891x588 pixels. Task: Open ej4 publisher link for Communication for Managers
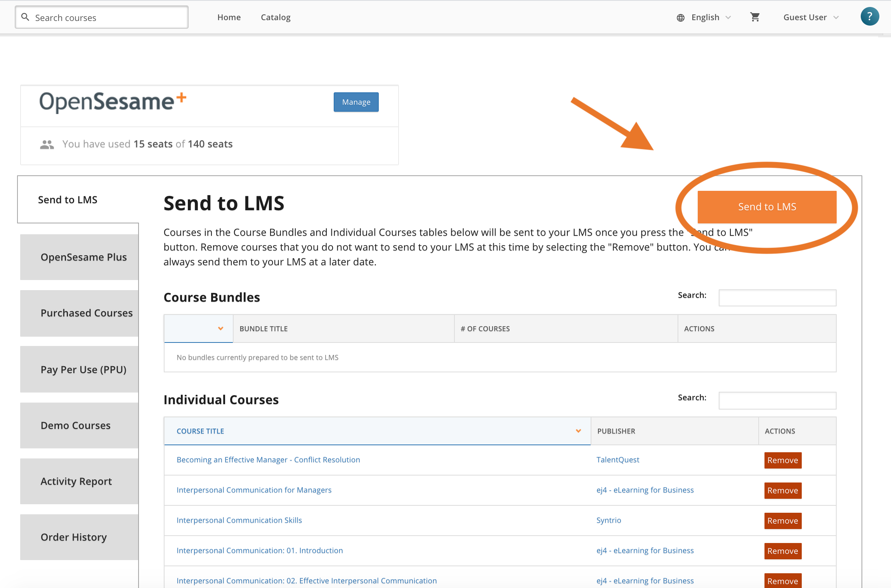[x=645, y=490]
